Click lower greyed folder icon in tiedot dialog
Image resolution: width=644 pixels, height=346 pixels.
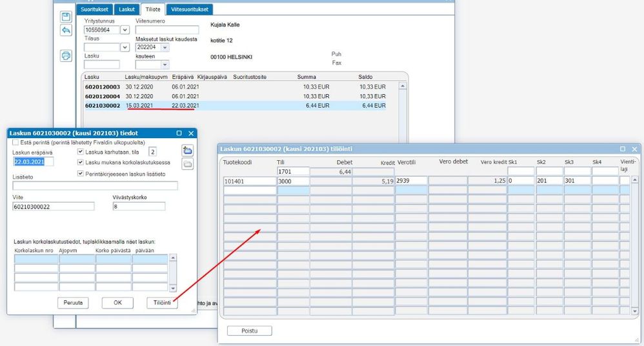tap(187, 164)
